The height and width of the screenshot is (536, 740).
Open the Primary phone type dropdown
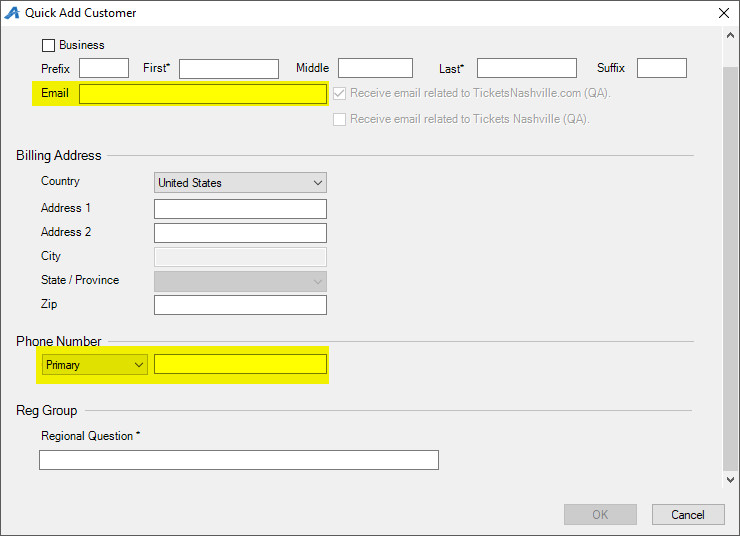94,365
